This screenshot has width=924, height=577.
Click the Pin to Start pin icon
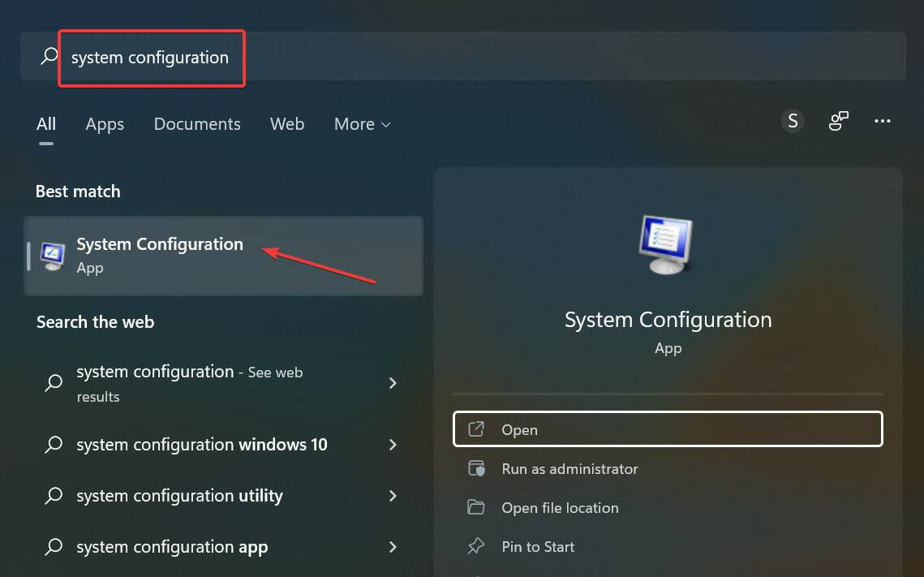[x=478, y=546]
